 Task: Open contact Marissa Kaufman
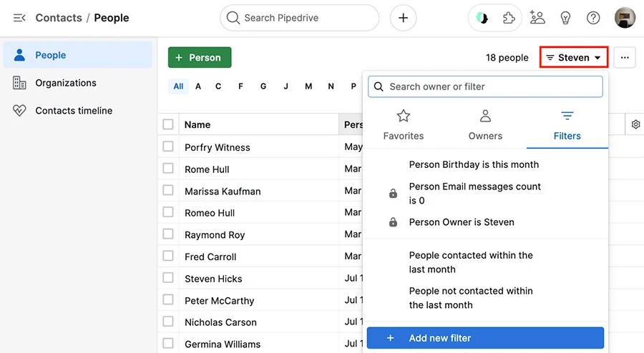point(223,192)
